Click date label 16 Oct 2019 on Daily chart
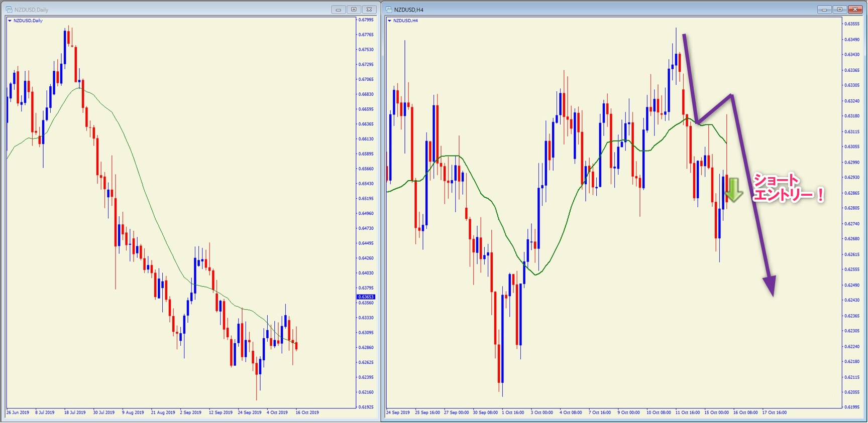The height and width of the screenshot is (423, 868). [307, 412]
